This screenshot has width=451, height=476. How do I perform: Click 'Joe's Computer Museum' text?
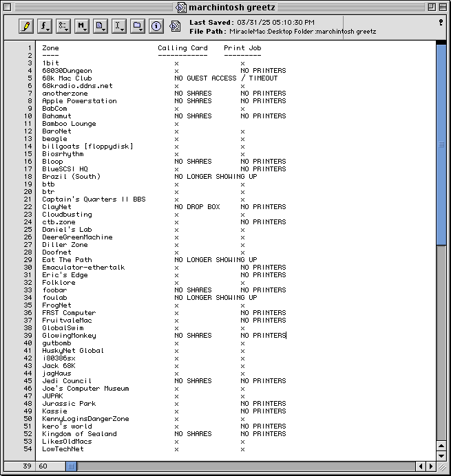[x=85, y=389]
